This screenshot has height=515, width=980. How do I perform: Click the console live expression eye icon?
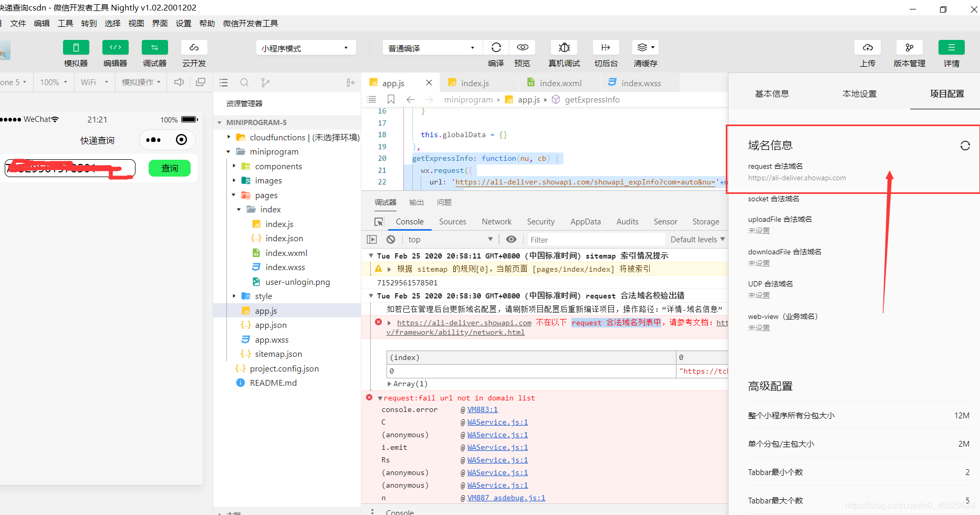(x=511, y=240)
